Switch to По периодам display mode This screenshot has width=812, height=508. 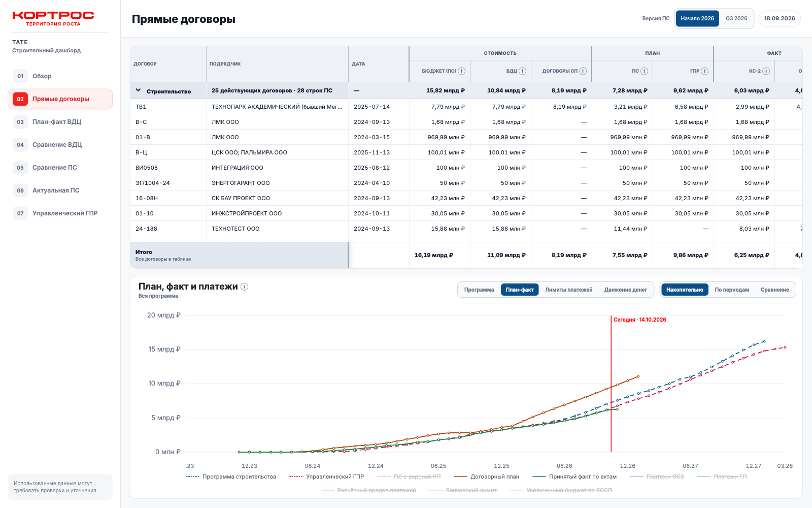pyautogui.click(x=732, y=290)
